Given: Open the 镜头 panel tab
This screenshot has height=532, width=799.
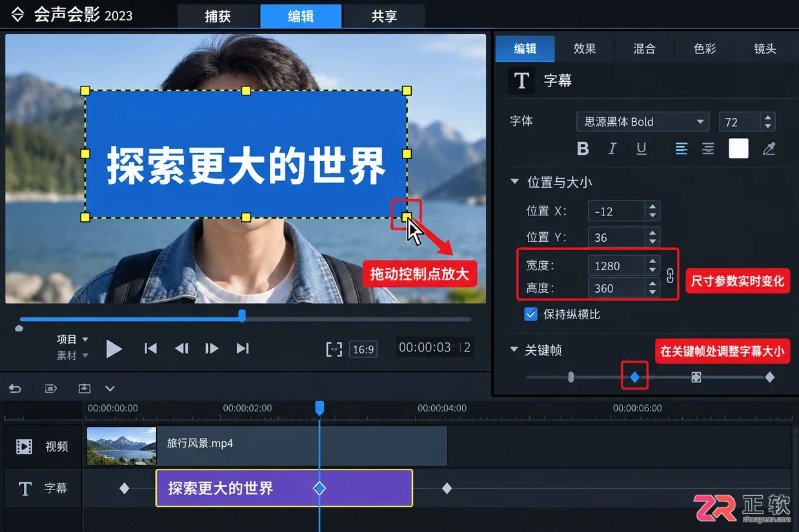Looking at the screenshot, I should [x=765, y=48].
